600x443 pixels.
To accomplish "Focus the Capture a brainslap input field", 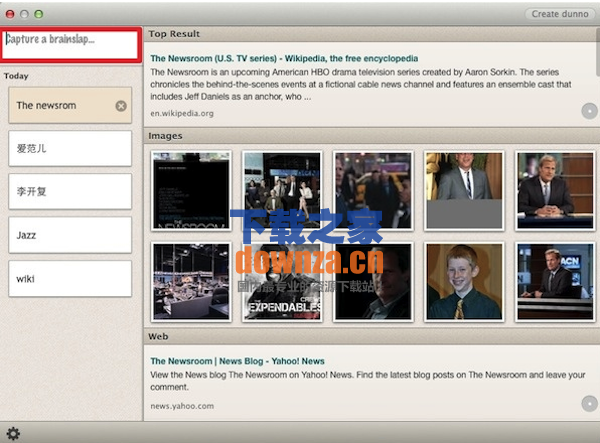I will pyautogui.click(x=70, y=41).
